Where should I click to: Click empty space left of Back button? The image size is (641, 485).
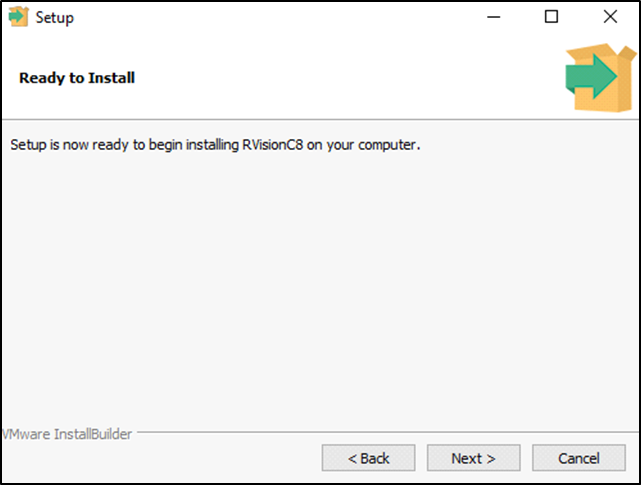point(160,458)
